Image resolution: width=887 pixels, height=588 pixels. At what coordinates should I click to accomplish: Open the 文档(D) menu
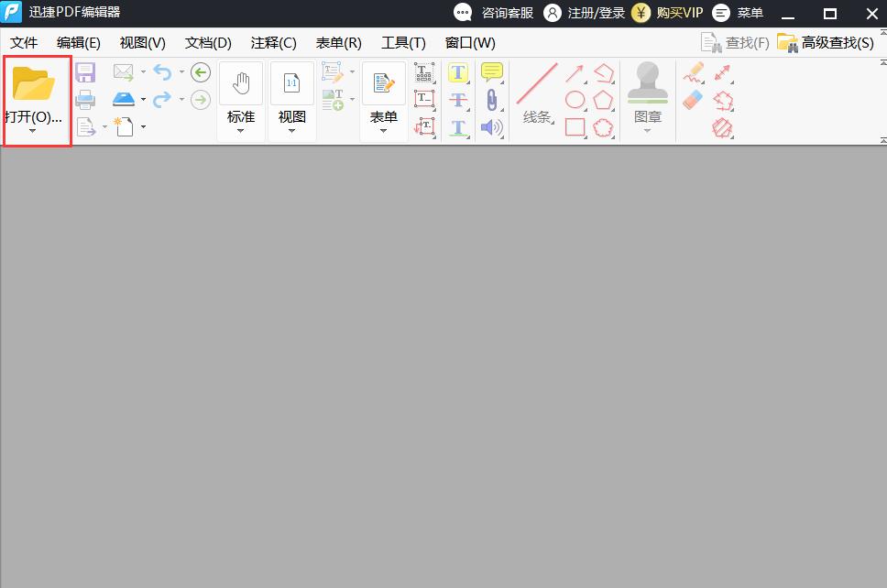(208, 43)
